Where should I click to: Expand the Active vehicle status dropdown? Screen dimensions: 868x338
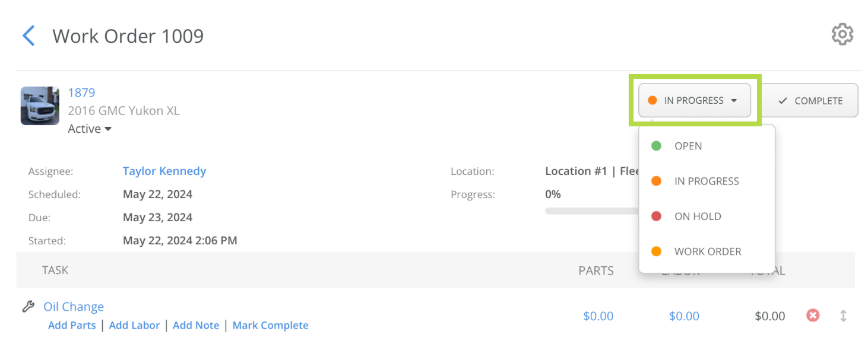click(x=90, y=129)
